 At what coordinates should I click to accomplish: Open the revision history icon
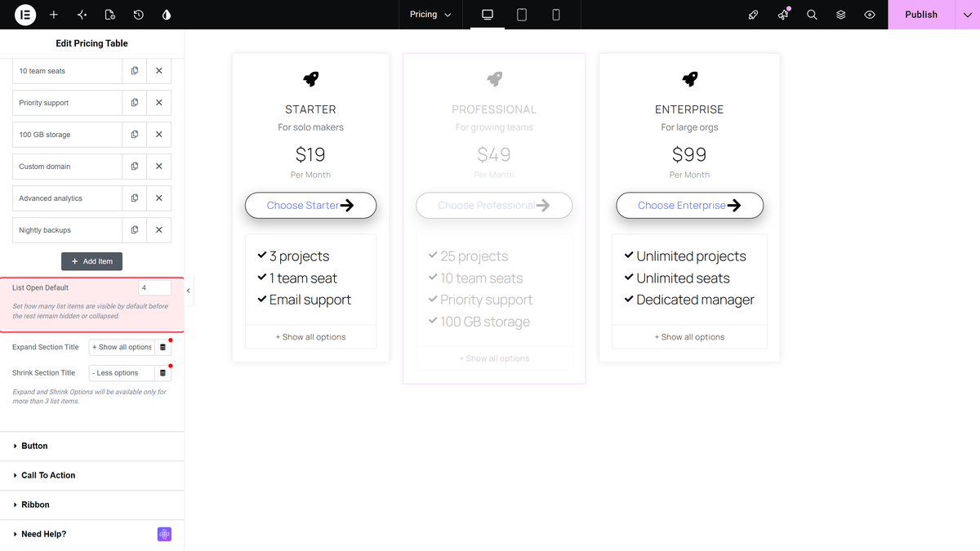(139, 15)
